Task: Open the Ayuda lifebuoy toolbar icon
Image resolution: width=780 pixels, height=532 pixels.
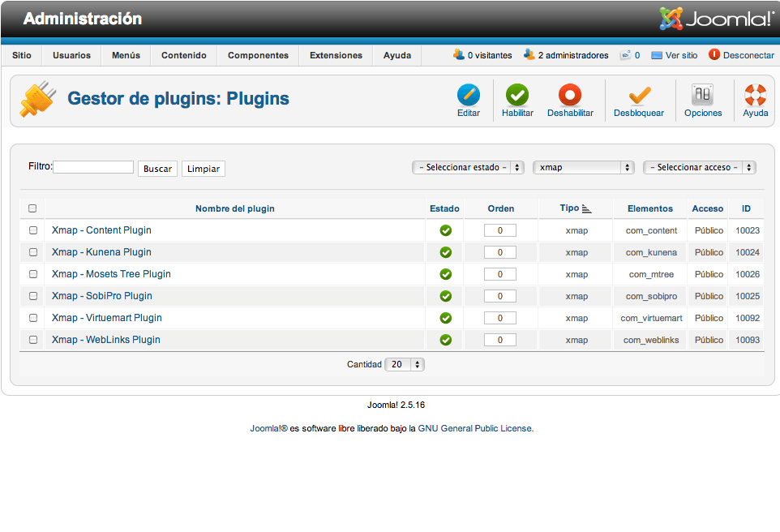Action: [x=755, y=95]
